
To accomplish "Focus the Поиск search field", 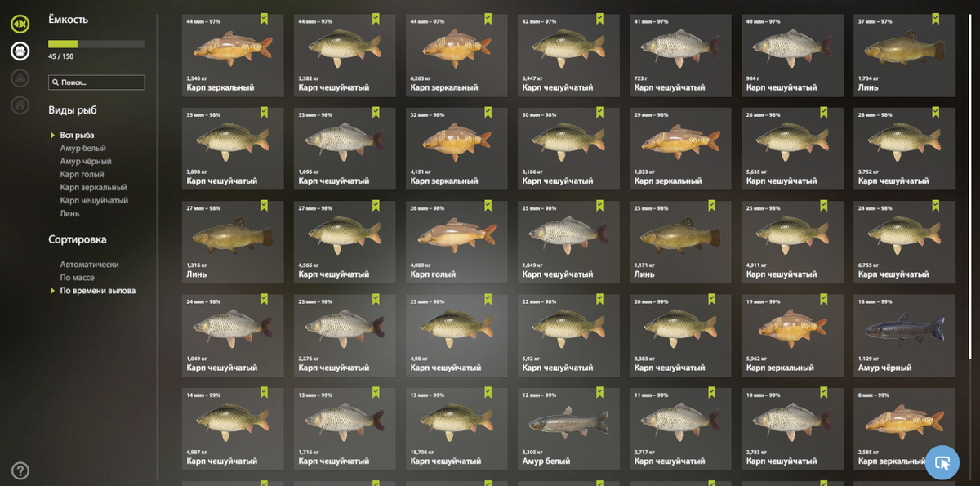I will tap(96, 82).
